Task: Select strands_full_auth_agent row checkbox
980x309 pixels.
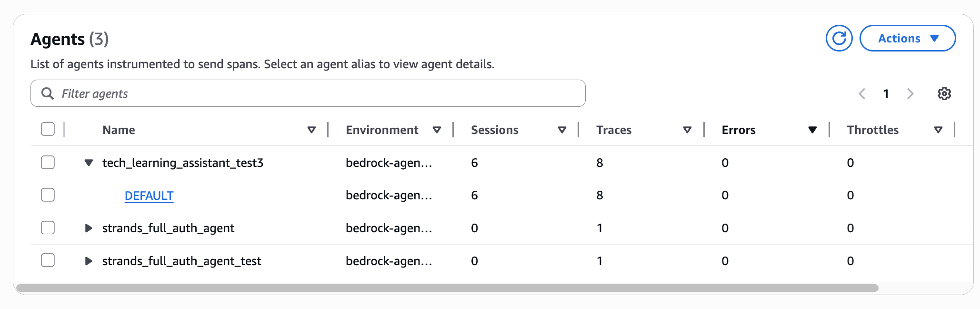Action: [48, 227]
